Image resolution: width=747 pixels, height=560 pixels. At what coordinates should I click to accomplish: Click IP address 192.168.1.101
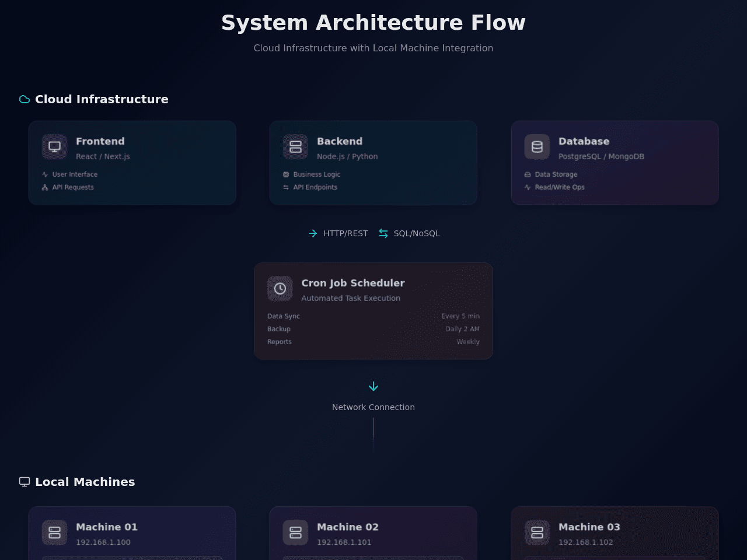point(344,542)
